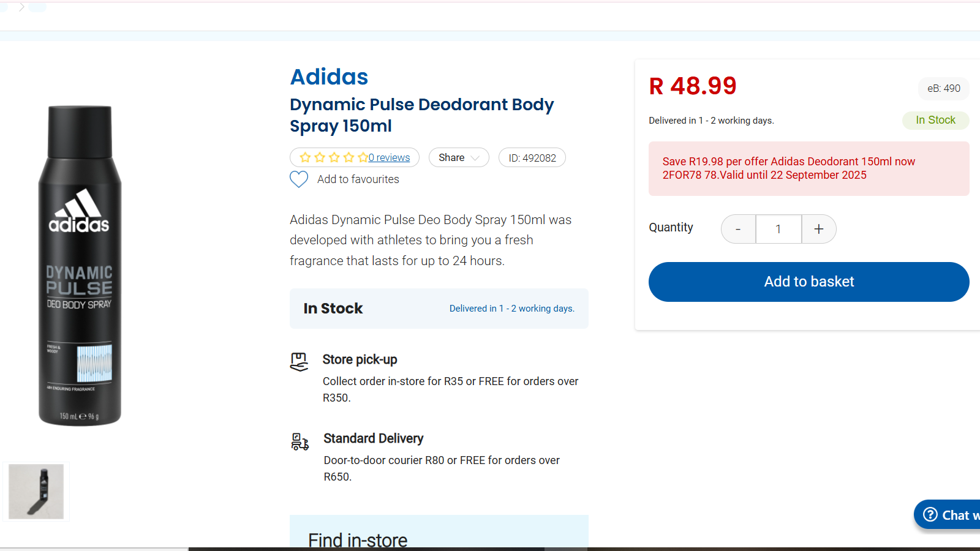Open the Save R19.98 promo offer banner
Image resolution: width=980 pixels, height=551 pixels.
(809, 168)
